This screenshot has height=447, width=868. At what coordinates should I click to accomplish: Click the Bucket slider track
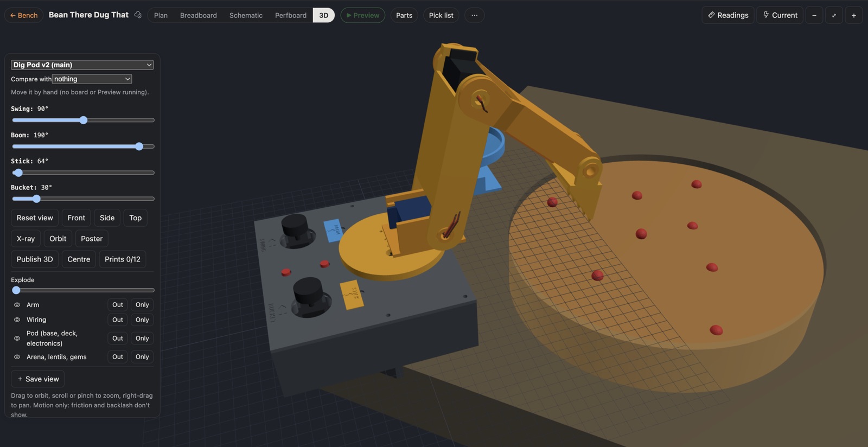[83, 199]
